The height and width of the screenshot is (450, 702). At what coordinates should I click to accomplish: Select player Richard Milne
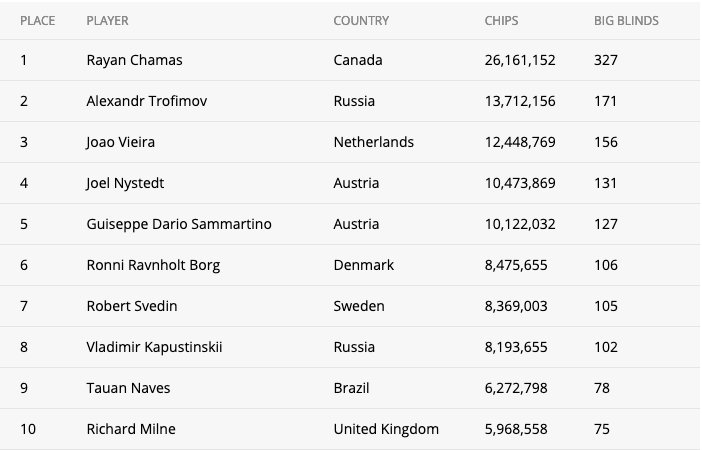131,429
